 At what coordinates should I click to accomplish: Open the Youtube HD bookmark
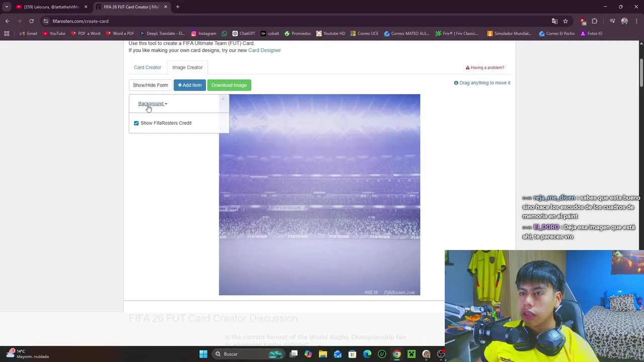[331, 34]
